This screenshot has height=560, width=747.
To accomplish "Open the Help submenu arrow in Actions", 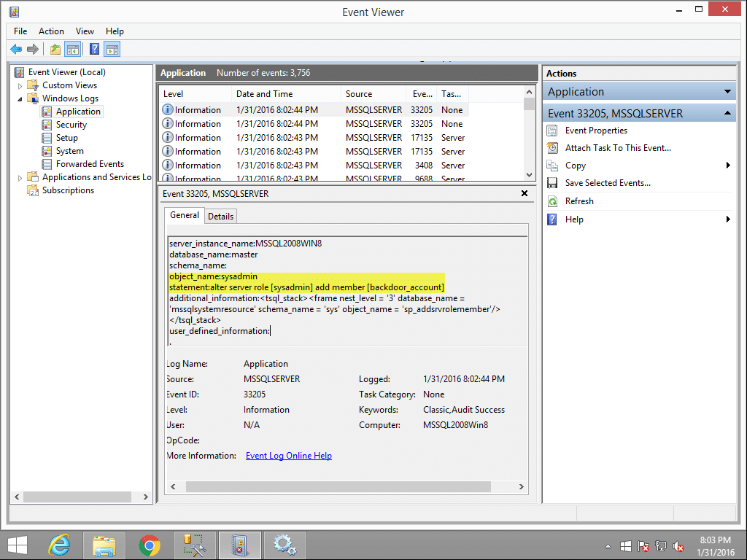I will [x=728, y=219].
